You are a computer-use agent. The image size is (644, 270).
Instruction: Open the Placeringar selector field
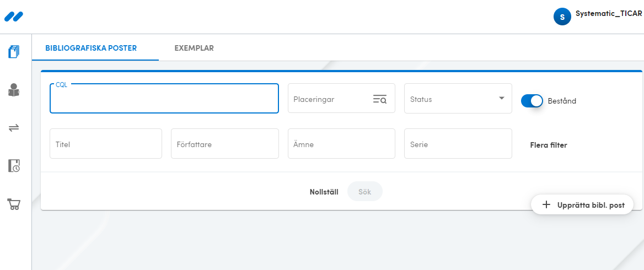click(x=341, y=98)
